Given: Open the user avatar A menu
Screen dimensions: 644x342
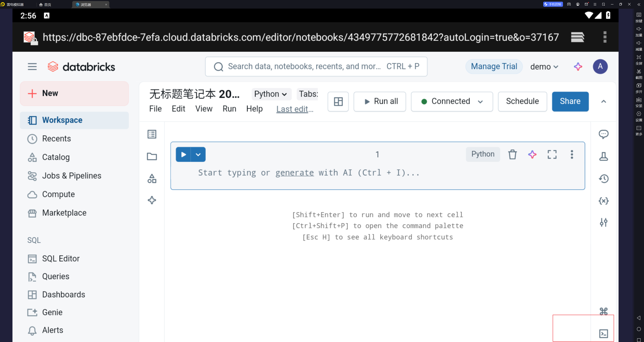Looking at the screenshot, I should 600,66.
